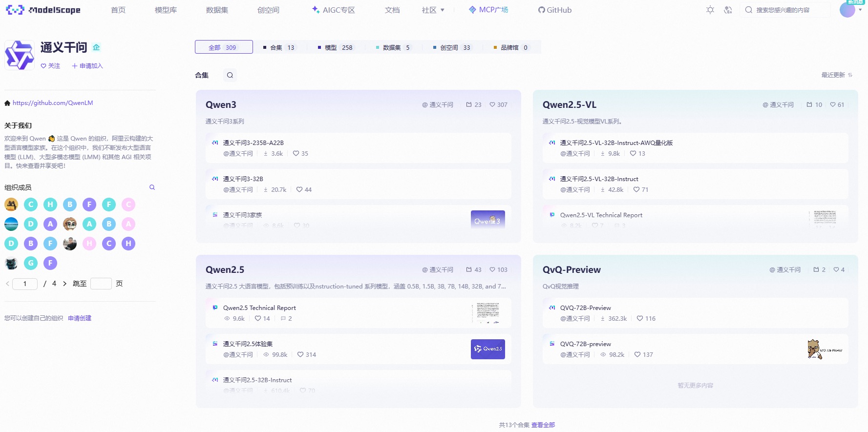Like QVQ-72B-Preview heart showing 116
Viewport: 868px width, 432px height.
(640, 318)
